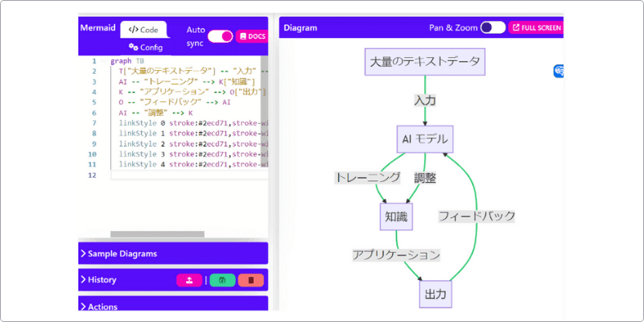644x322 pixels.
Task: Click code line 2 starting T["大量のテキストデータ"]
Action: [193, 72]
